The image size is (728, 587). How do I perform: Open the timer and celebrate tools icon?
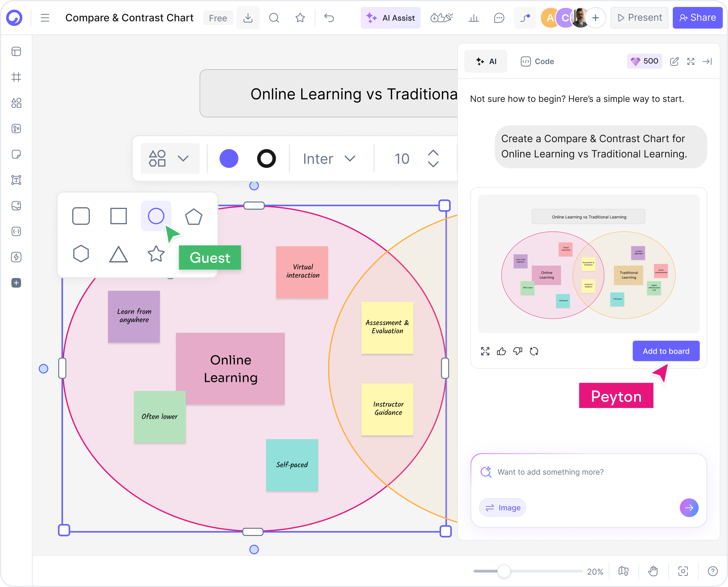pyautogui.click(x=441, y=18)
